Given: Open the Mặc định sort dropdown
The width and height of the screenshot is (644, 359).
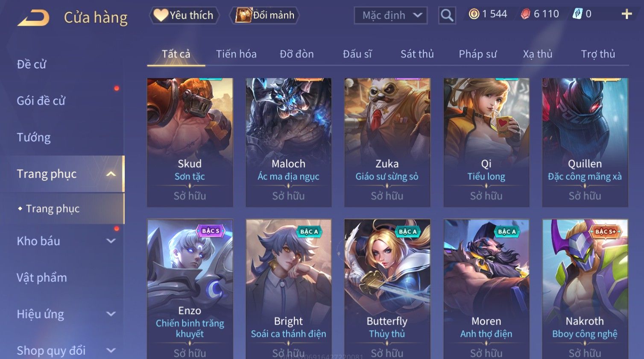Looking at the screenshot, I should (x=391, y=15).
